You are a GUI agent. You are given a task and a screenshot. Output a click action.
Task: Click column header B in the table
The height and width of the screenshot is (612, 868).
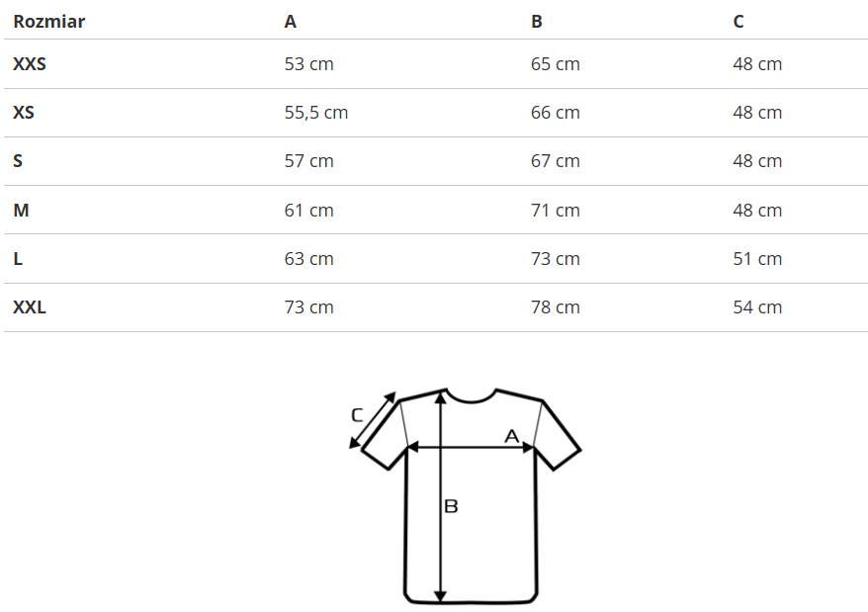point(537,21)
